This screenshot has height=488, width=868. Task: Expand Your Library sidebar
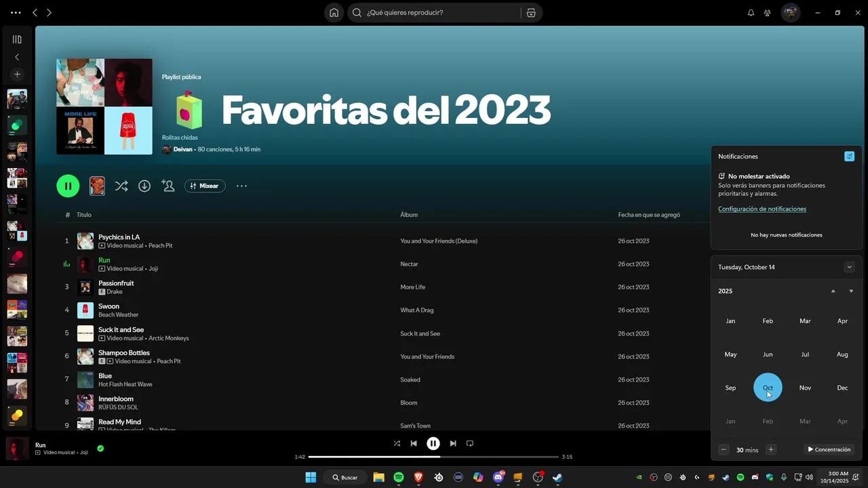tap(17, 39)
